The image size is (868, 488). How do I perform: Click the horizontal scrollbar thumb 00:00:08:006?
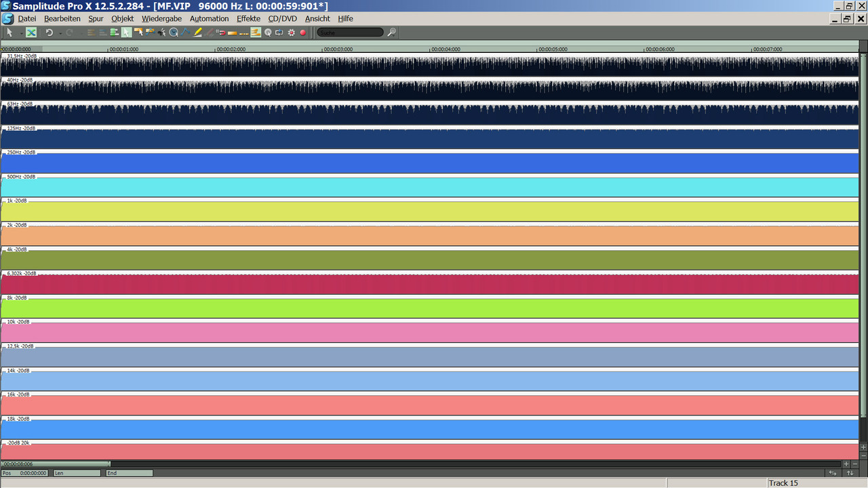pyautogui.click(x=56, y=464)
